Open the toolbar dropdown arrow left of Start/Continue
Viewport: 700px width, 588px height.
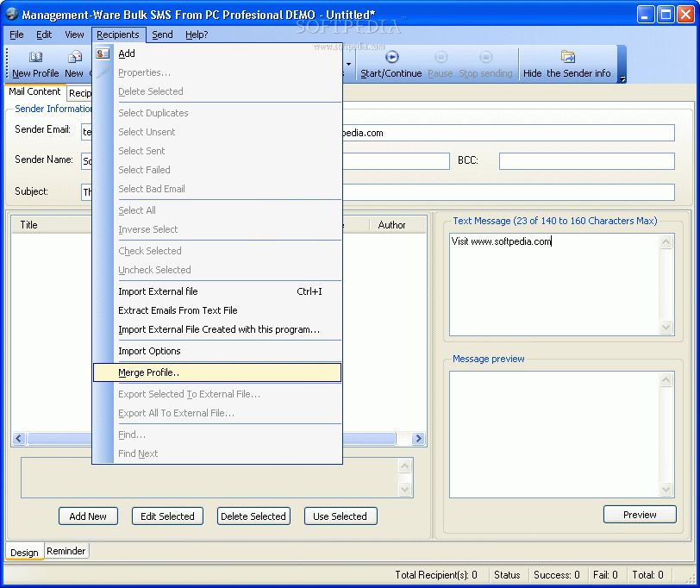(x=348, y=65)
